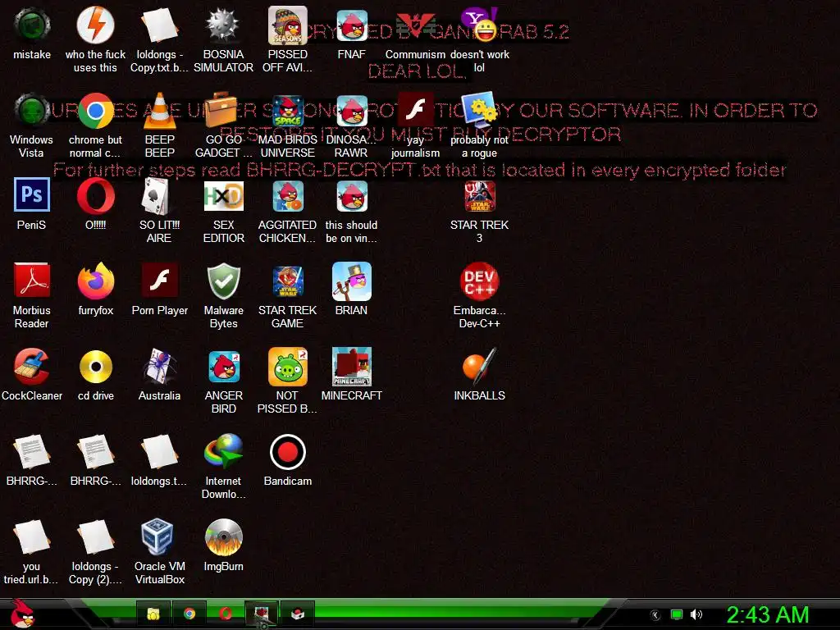Select the loldongs.t... file icon
This screenshot has width=840, height=630.
pos(160,452)
